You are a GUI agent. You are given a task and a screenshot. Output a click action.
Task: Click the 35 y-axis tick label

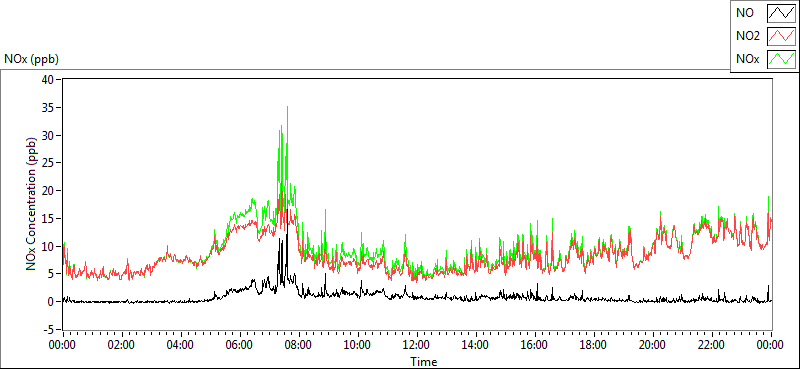(x=48, y=108)
